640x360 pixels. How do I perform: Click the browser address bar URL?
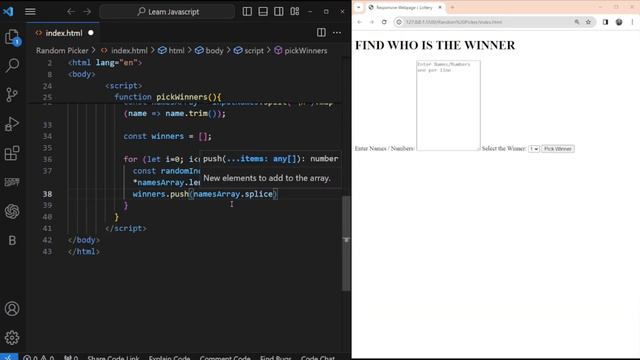click(454, 22)
